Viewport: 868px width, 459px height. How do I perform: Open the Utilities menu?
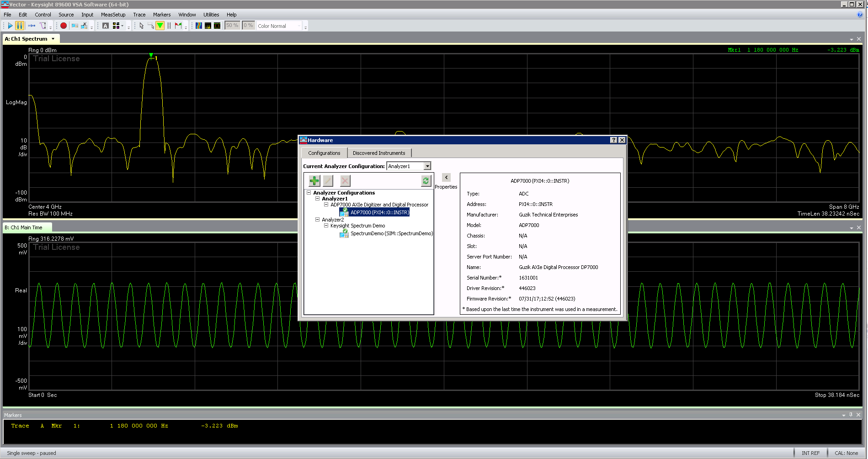(211, 15)
